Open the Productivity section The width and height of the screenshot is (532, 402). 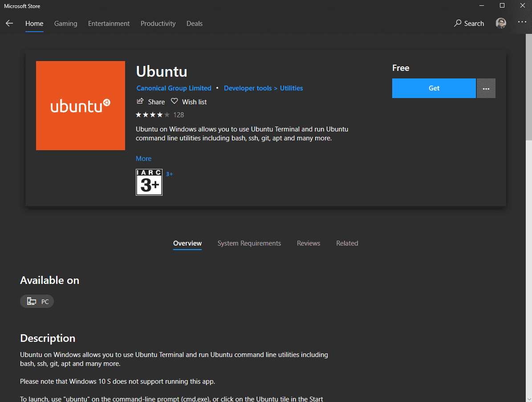coord(158,23)
